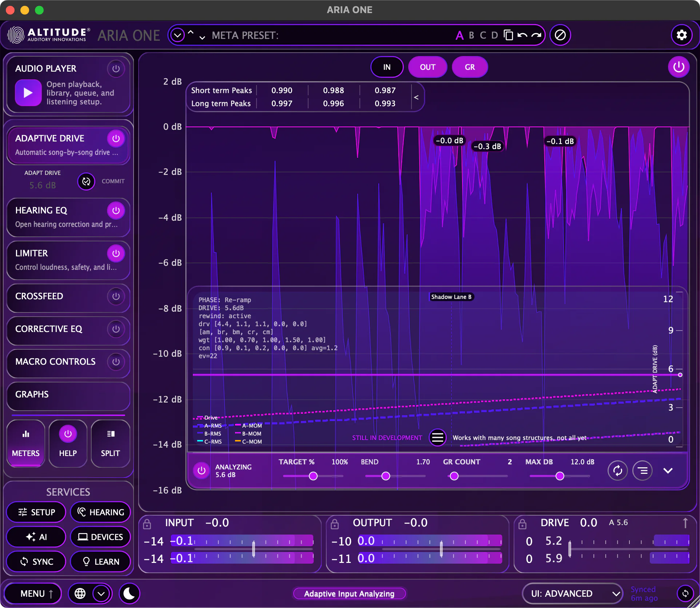Open the Hearing service

[x=100, y=512]
